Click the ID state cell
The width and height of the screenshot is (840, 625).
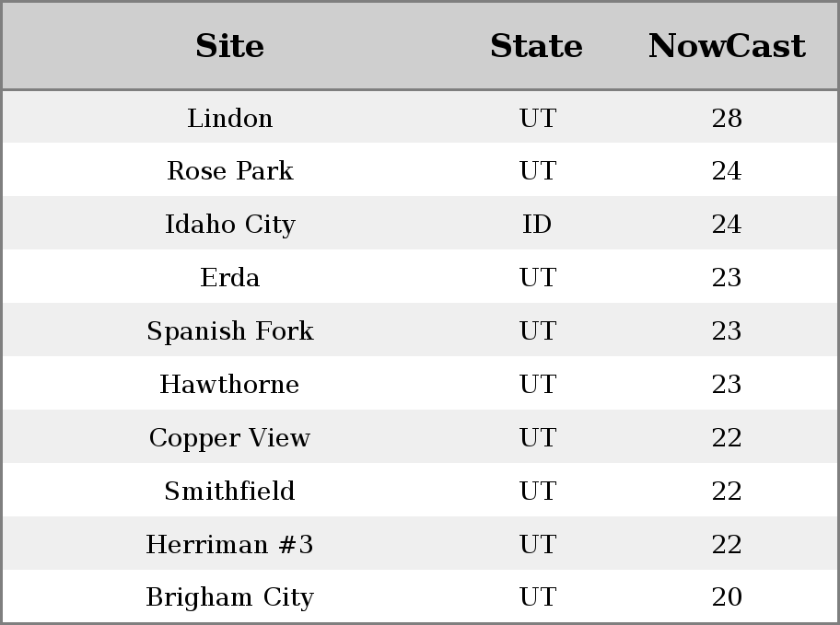click(537, 225)
